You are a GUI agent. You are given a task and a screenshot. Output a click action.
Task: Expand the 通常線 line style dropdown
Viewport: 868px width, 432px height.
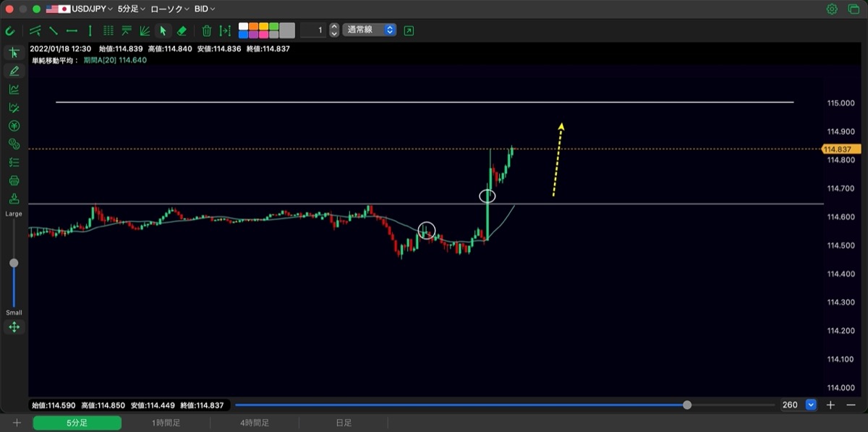point(370,30)
